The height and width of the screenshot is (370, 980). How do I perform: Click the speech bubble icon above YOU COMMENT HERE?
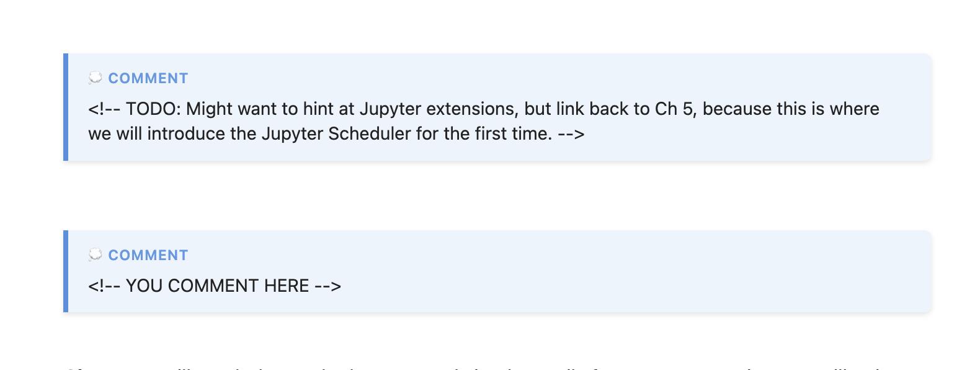coord(95,255)
